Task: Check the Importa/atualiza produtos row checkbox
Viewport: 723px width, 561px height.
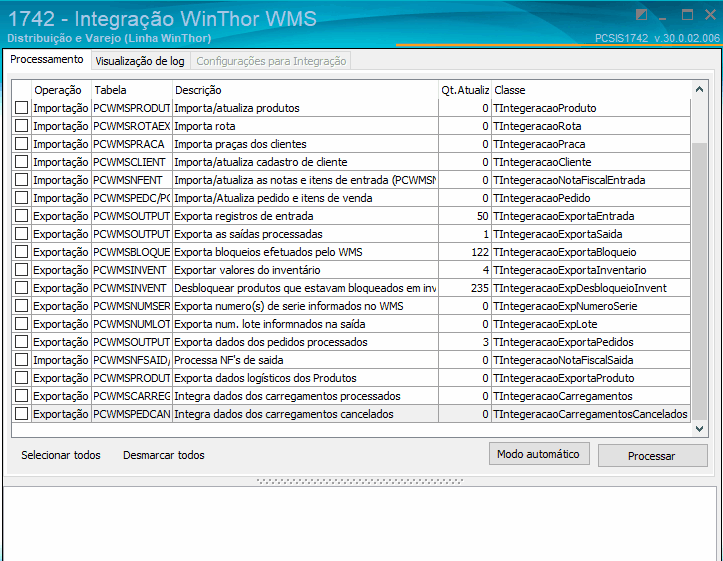Action: (21, 108)
